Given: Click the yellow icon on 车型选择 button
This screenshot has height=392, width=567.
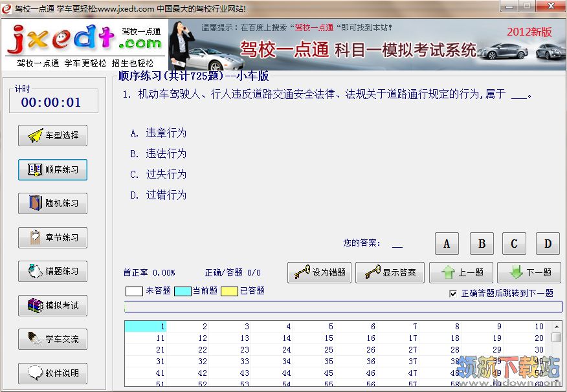Looking at the screenshot, I should pyautogui.click(x=36, y=135).
